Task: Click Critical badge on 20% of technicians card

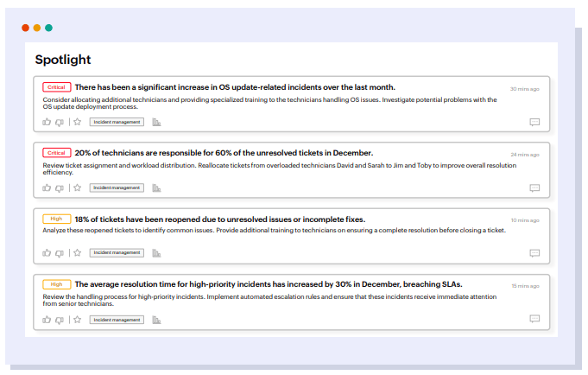Action: pyautogui.click(x=57, y=153)
